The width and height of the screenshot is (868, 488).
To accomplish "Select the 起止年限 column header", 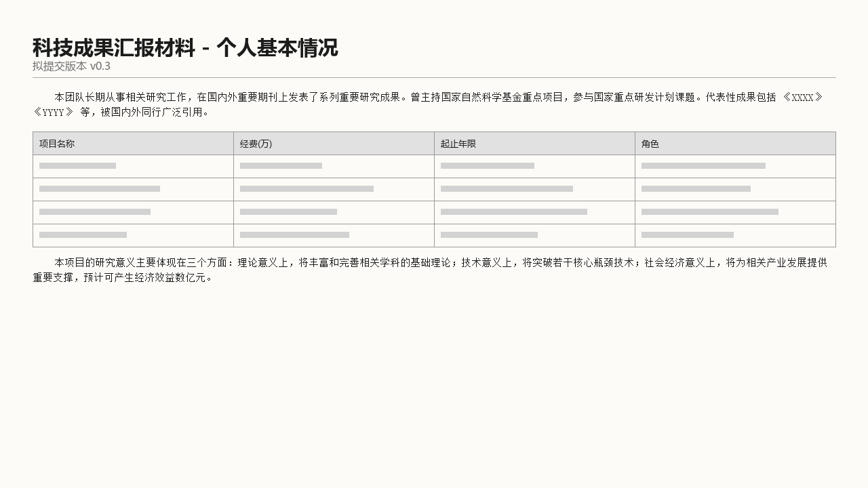I will click(534, 144).
